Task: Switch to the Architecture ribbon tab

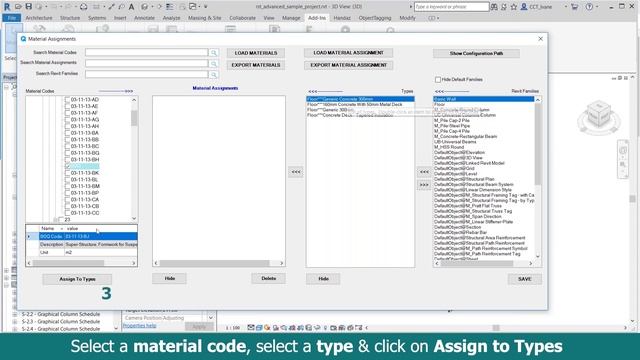Action: (x=39, y=18)
